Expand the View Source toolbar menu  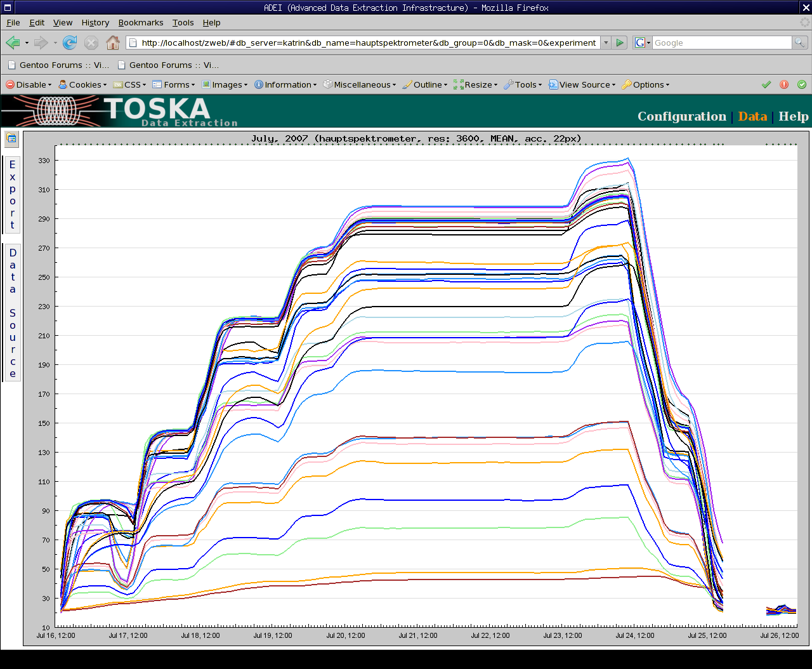582,84
